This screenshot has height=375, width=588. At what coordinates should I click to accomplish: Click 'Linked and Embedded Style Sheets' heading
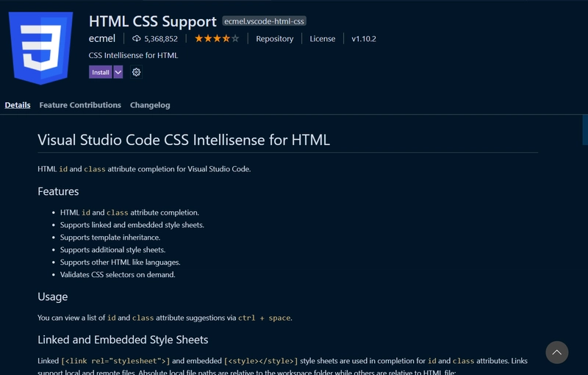pos(123,340)
